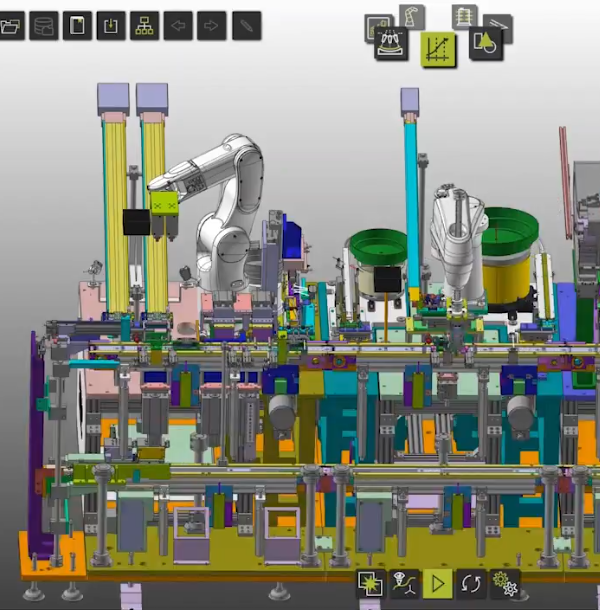Show the hierarchy tree structure icon
The image size is (600, 610).
tap(144, 26)
